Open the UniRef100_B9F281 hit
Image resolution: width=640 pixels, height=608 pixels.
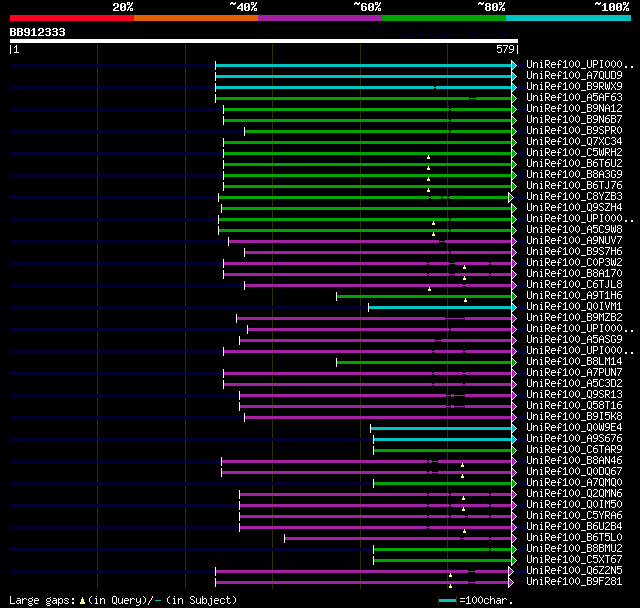[574, 582]
